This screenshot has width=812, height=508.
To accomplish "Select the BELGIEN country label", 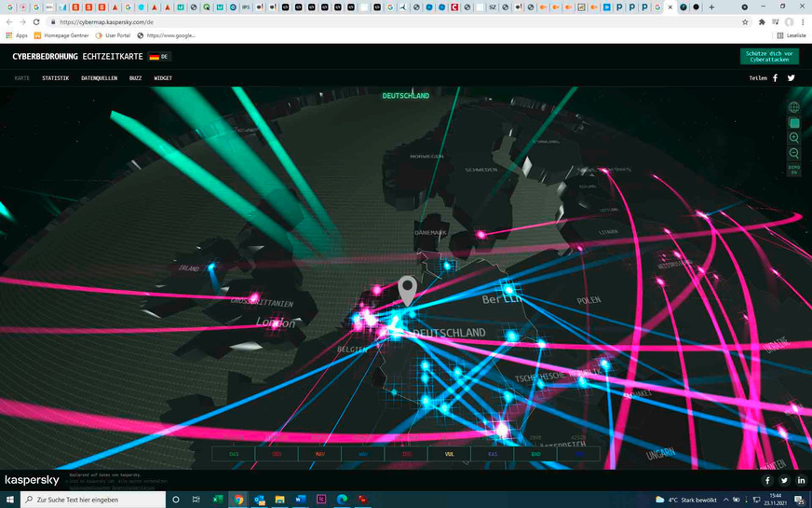I will [x=352, y=350].
